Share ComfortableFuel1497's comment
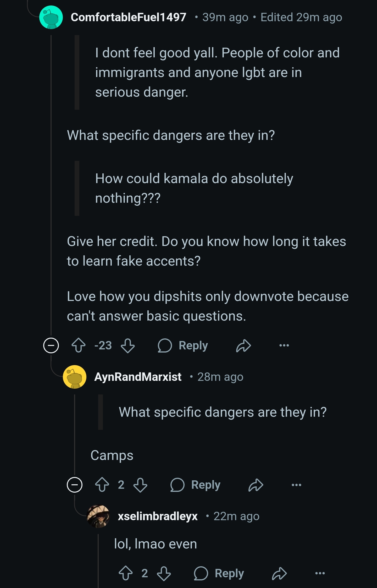 243,345
